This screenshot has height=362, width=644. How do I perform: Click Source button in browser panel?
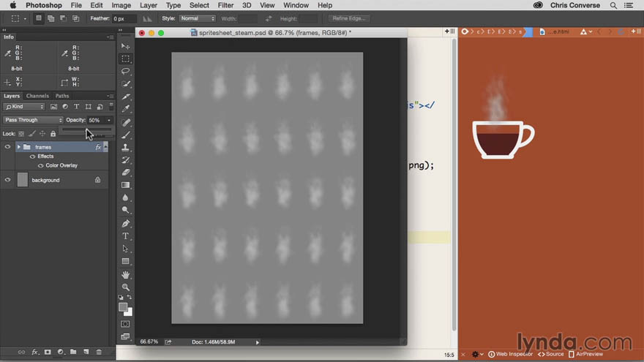tap(551, 354)
